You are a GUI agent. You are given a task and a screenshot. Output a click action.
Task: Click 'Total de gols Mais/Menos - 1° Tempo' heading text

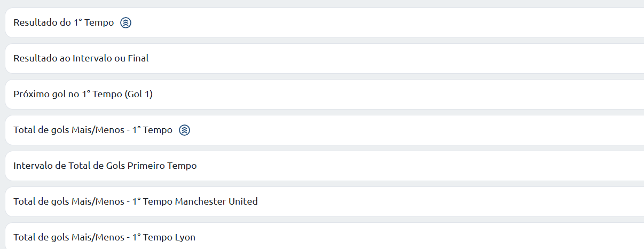[x=93, y=130]
